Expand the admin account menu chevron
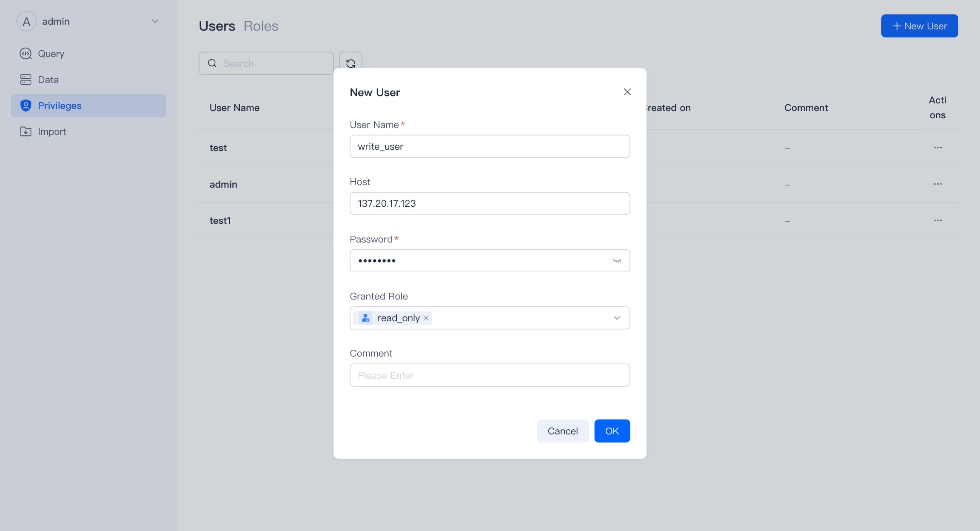 click(155, 21)
